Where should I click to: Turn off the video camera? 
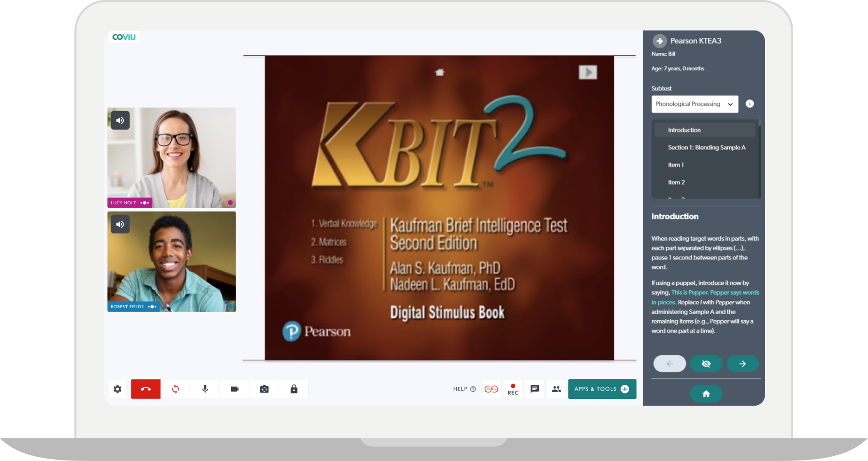pos(234,389)
